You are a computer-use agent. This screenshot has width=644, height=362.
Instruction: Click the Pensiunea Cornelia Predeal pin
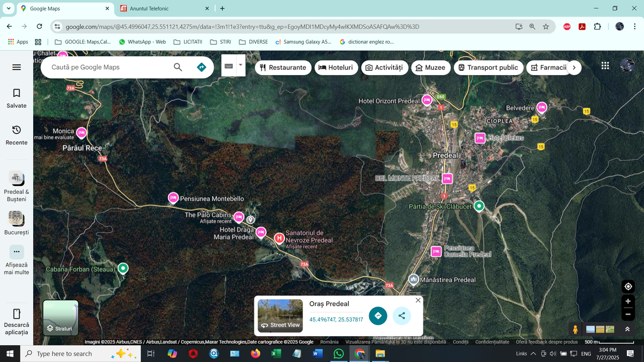click(x=436, y=250)
